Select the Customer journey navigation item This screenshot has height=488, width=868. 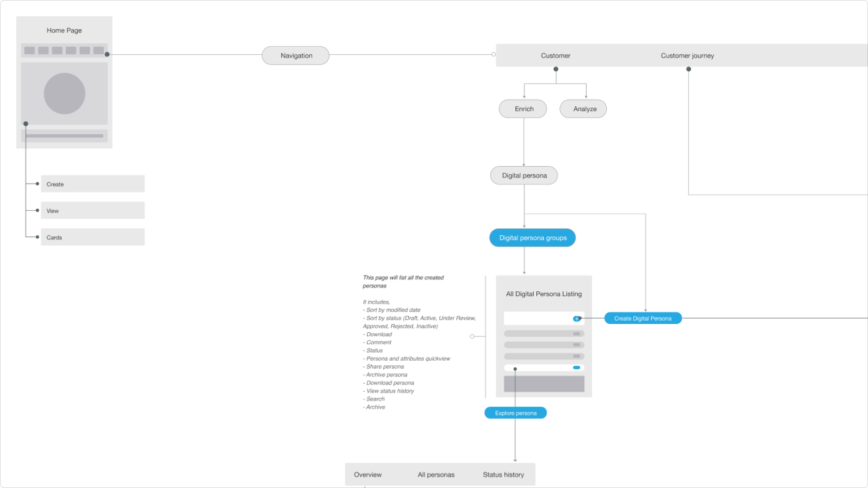point(687,56)
